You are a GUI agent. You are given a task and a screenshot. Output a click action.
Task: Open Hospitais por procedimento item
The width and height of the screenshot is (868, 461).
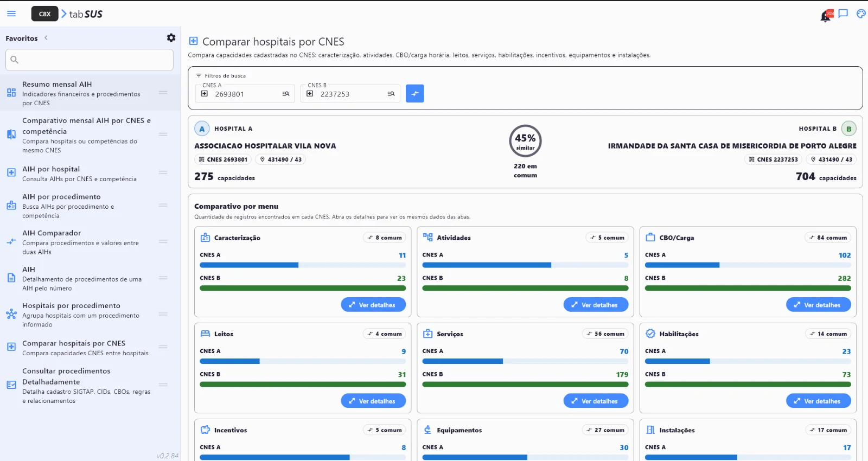pyautogui.click(x=90, y=315)
